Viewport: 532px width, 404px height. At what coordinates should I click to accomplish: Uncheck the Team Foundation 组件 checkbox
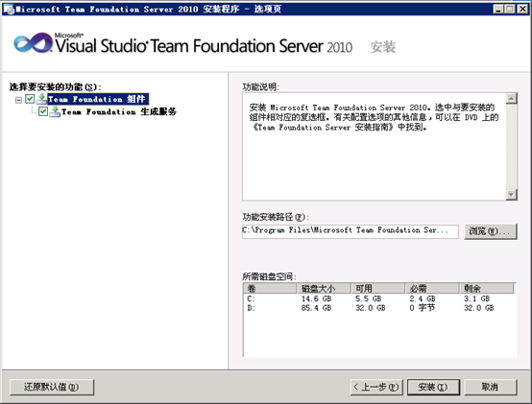pos(30,99)
